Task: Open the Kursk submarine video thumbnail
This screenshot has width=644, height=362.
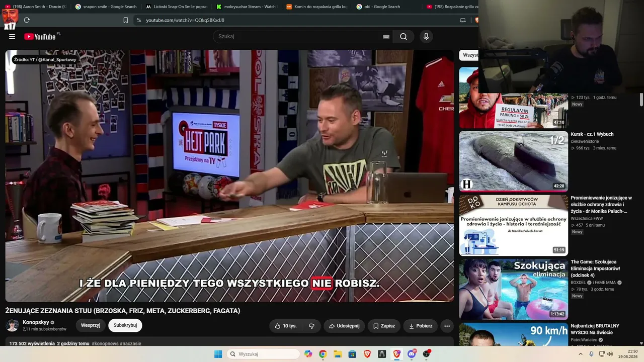Action: (514, 161)
